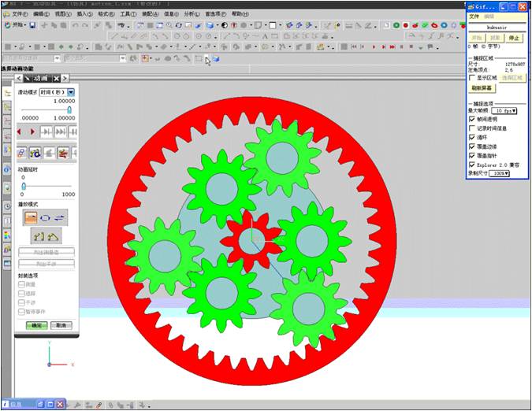Select loop playback mode icon
532x411 pixels.
coord(44,217)
